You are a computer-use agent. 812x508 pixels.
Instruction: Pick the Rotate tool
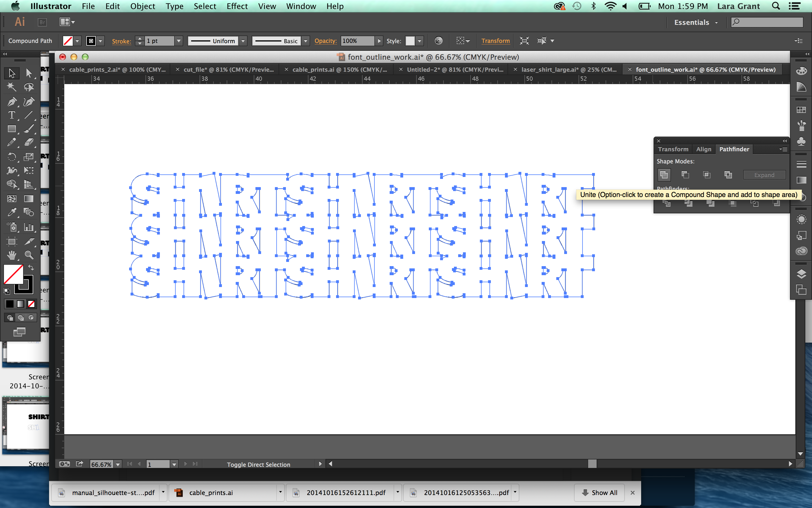(12, 157)
